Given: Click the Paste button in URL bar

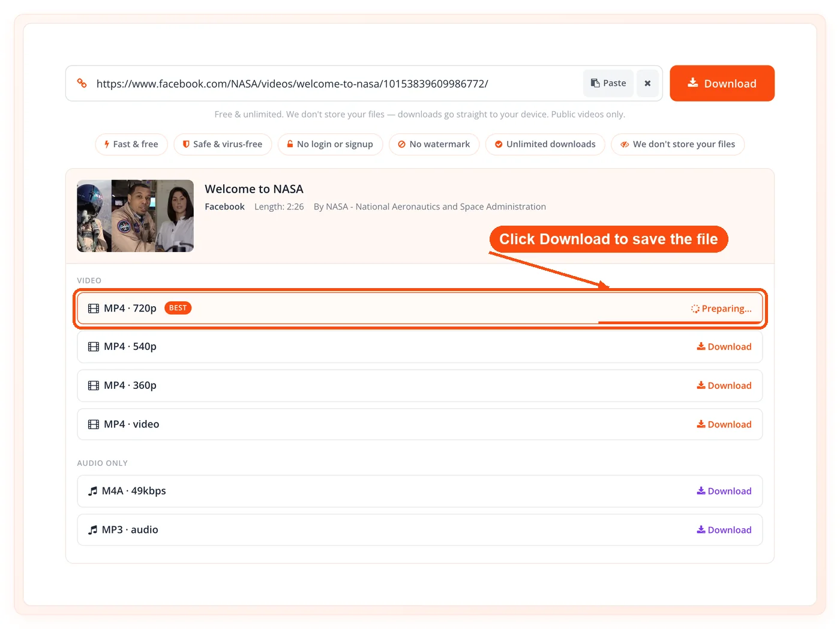Looking at the screenshot, I should (608, 83).
